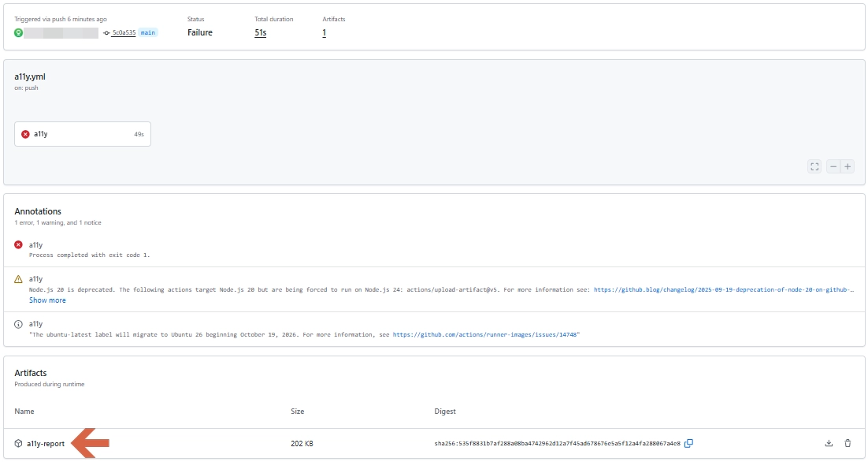Click the 'on: push' trigger text
The image size is (868, 462).
pyautogui.click(x=26, y=88)
